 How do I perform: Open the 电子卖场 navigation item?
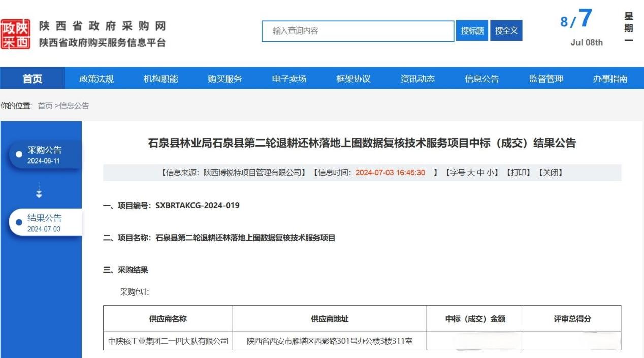click(x=289, y=79)
